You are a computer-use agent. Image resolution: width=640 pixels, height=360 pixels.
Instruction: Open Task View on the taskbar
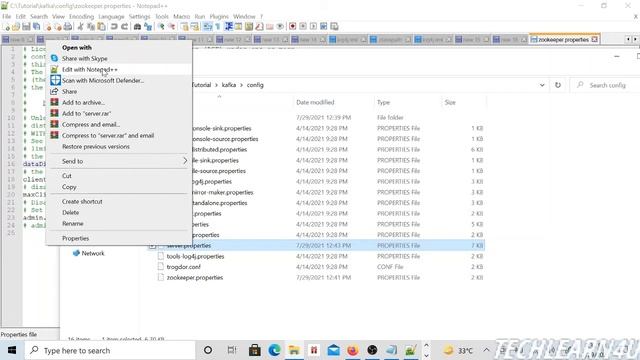click(231, 350)
